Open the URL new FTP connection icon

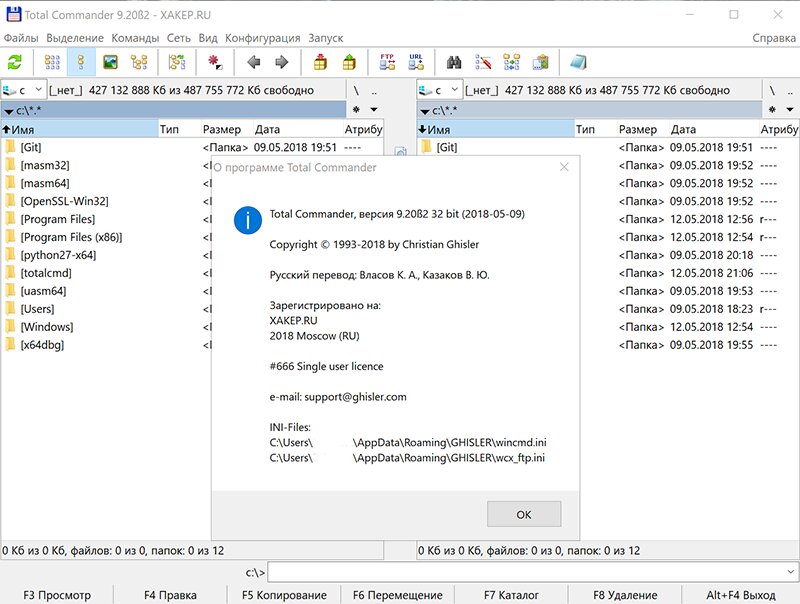tap(416, 62)
